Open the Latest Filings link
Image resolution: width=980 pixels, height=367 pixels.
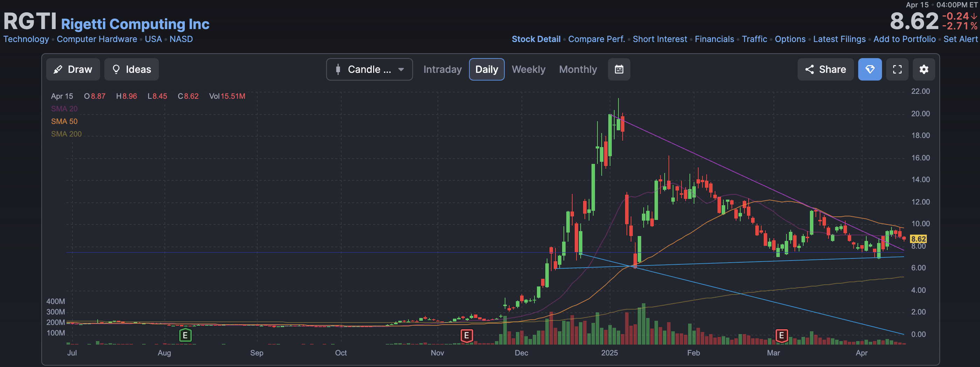pos(839,39)
